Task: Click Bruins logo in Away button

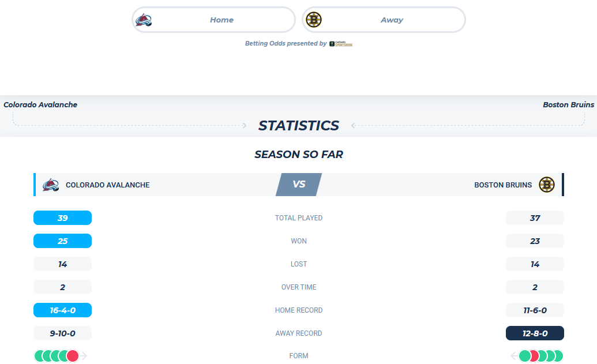Action: (x=314, y=20)
